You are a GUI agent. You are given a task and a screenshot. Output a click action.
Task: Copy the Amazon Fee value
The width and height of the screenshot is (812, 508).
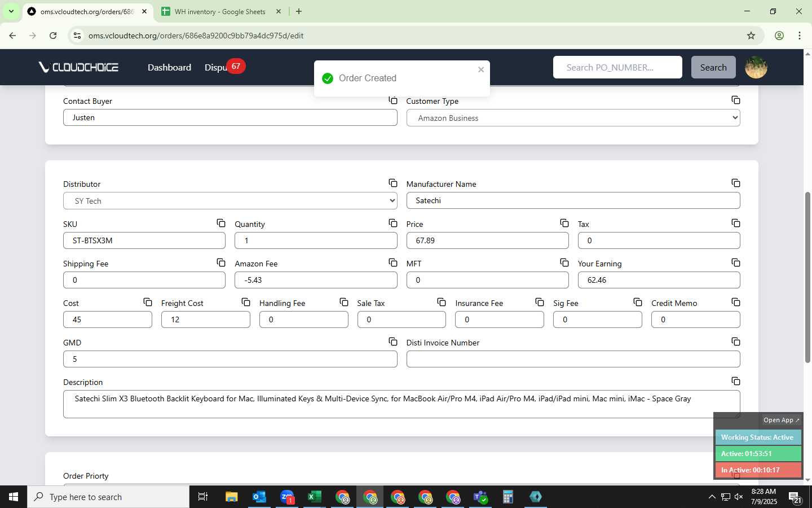click(x=393, y=262)
